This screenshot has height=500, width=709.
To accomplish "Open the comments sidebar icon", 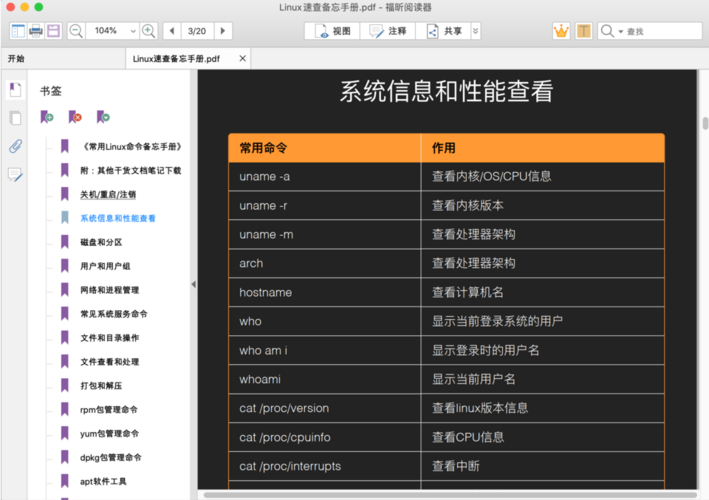I will point(15,175).
